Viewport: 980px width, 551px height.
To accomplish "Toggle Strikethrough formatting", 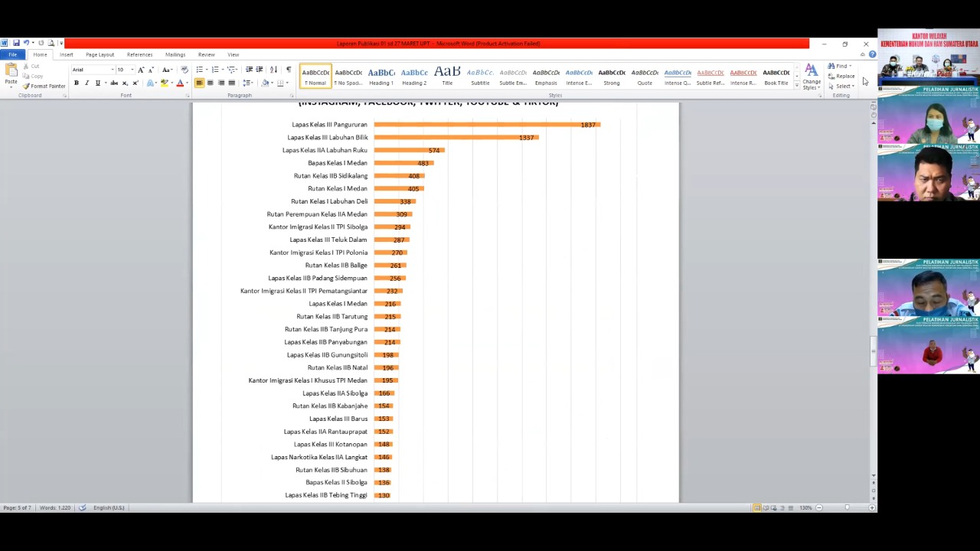I will 114,83.
